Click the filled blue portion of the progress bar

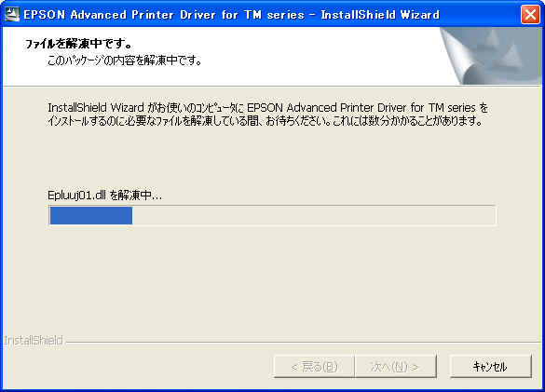click(x=91, y=215)
